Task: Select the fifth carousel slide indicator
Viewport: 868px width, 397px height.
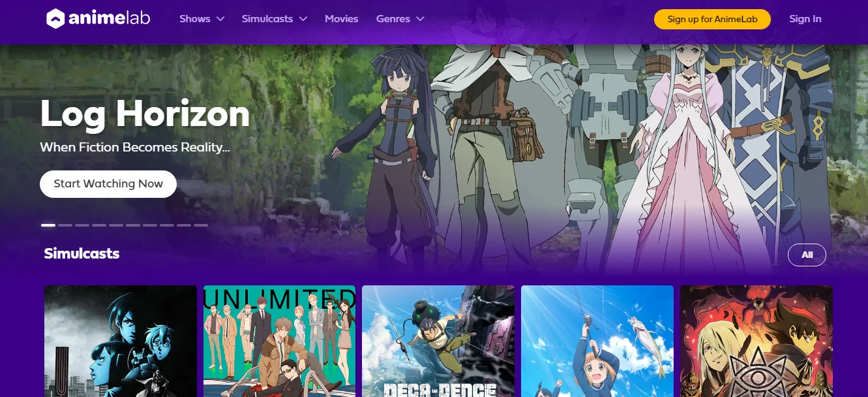Action: (116, 225)
